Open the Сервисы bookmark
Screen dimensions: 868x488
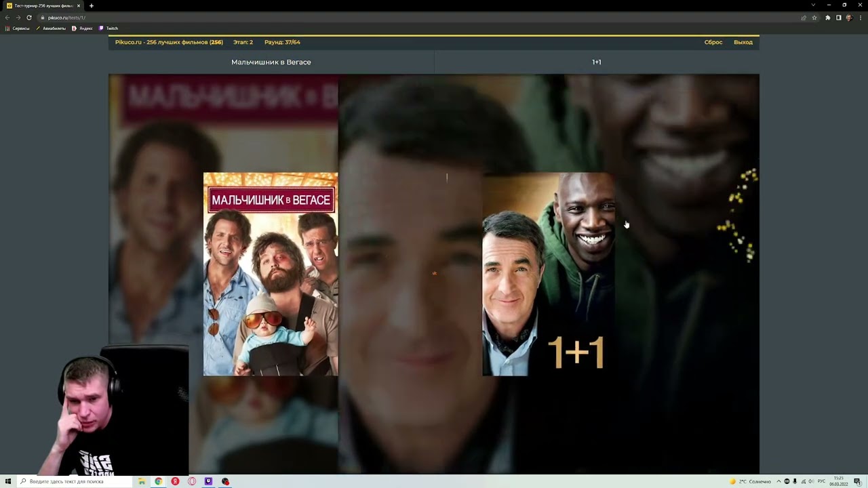18,28
